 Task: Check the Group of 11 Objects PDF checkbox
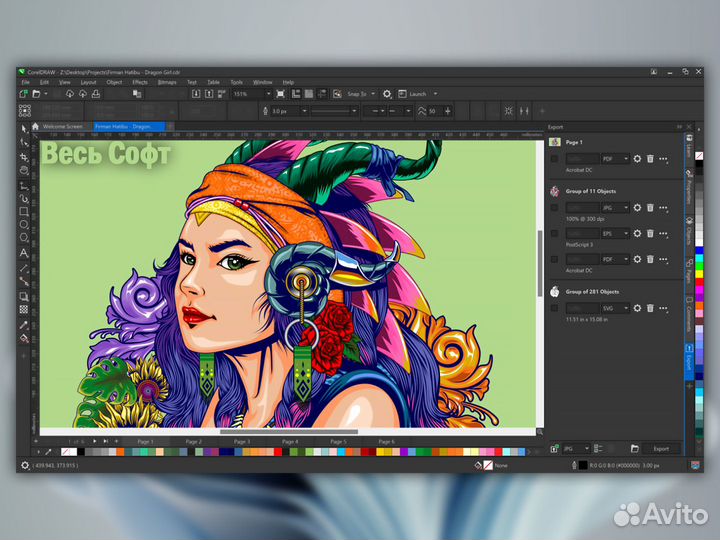pos(555,259)
